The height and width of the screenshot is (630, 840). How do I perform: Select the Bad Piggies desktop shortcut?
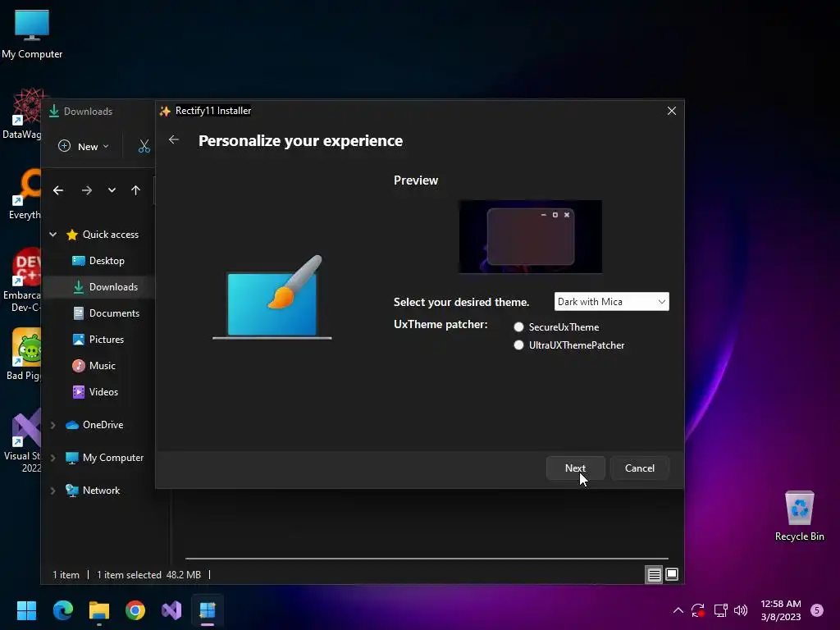coord(22,354)
